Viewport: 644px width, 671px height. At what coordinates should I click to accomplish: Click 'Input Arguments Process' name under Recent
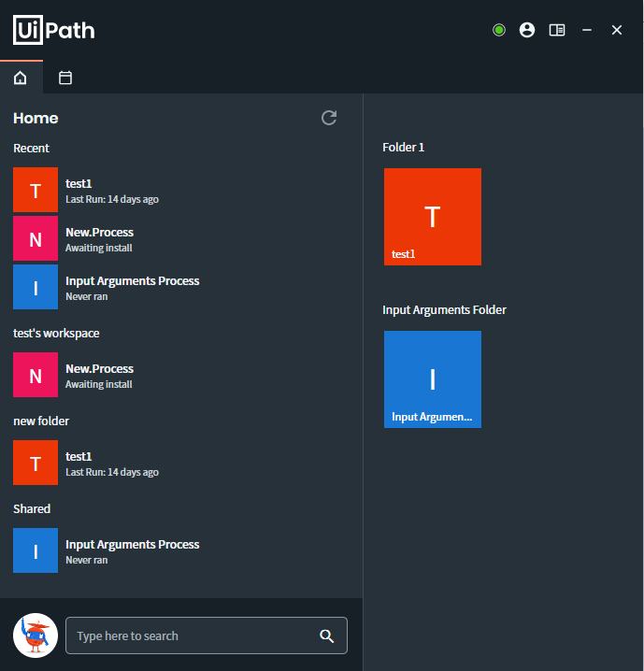coord(132,281)
